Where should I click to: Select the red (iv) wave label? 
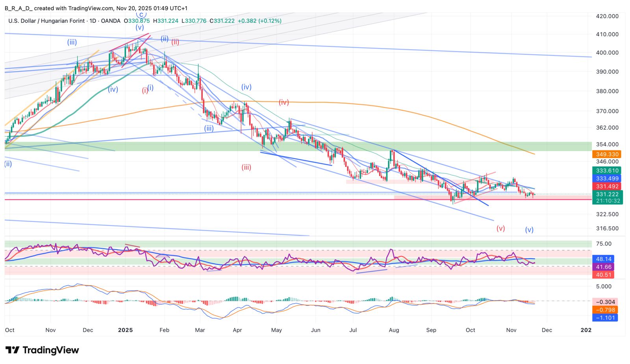[x=284, y=102]
